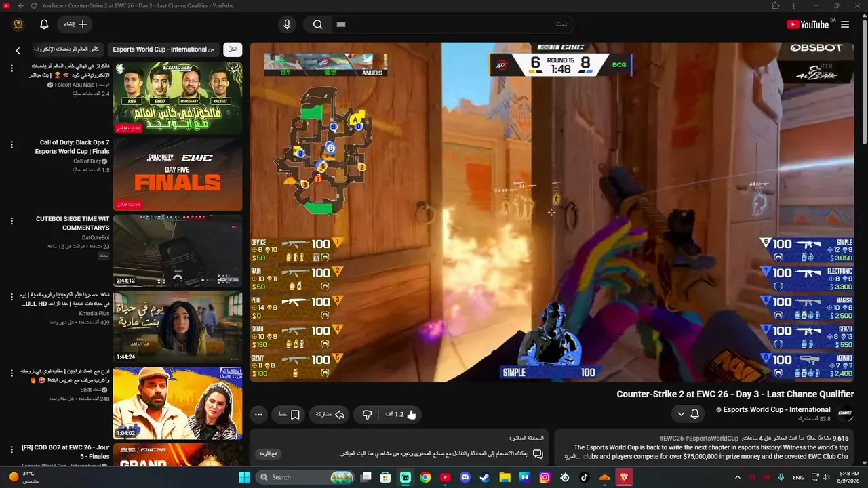Start a voice search with the microphone
The image size is (868, 488).
point(287,24)
